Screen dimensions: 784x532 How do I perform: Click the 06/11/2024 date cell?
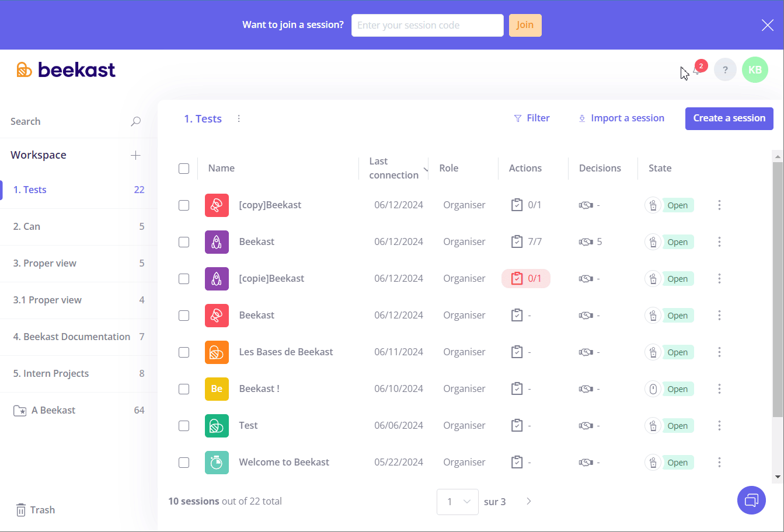click(399, 352)
